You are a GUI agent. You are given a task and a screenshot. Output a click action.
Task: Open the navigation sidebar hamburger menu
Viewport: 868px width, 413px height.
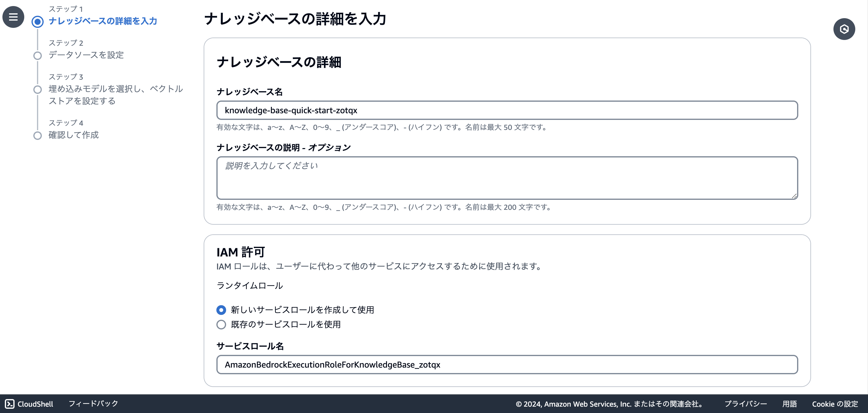click(x=13, y=17)
